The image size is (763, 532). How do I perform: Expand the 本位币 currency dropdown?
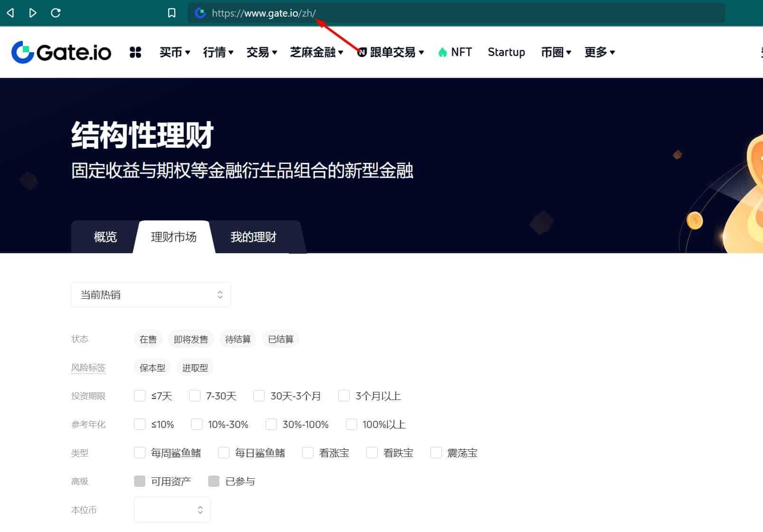172,510
